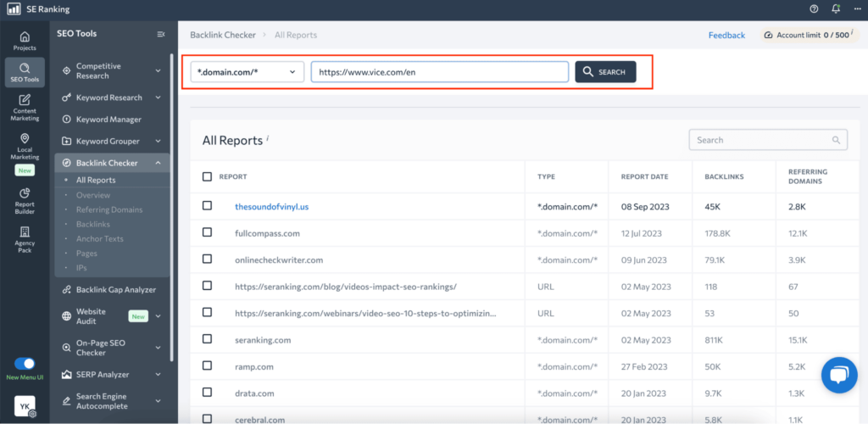Screen dimensions: 868x424
Task: Click the Keyword Research key icon
Action: point(66,98)
